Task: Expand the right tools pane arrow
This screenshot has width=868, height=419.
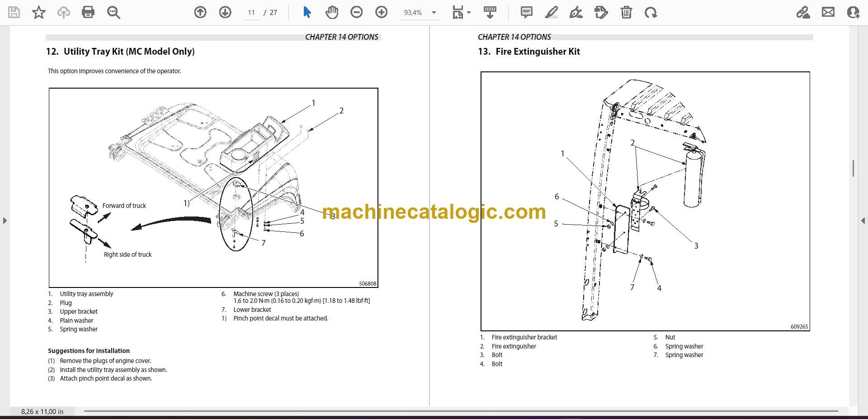Action: (x=863, y=221)
